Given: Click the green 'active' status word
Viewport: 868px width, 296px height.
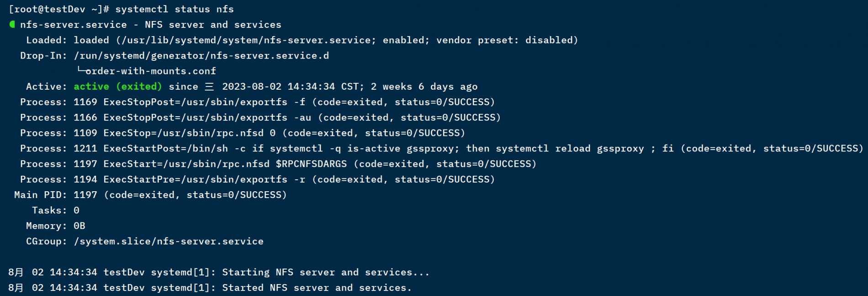Looking at the screenshot, I should coord(91,86).
